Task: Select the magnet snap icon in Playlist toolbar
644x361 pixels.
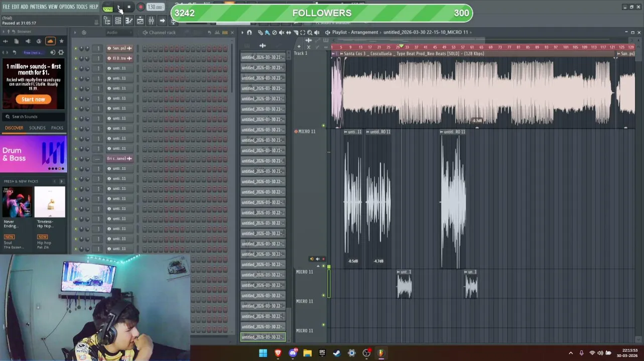Action: point(249,32)
